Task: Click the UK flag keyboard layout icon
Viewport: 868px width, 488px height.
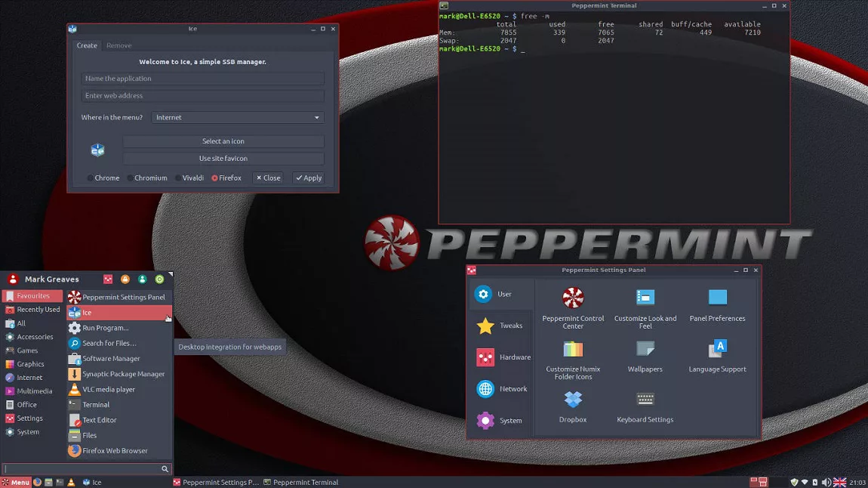Action: tap(840, 483)
